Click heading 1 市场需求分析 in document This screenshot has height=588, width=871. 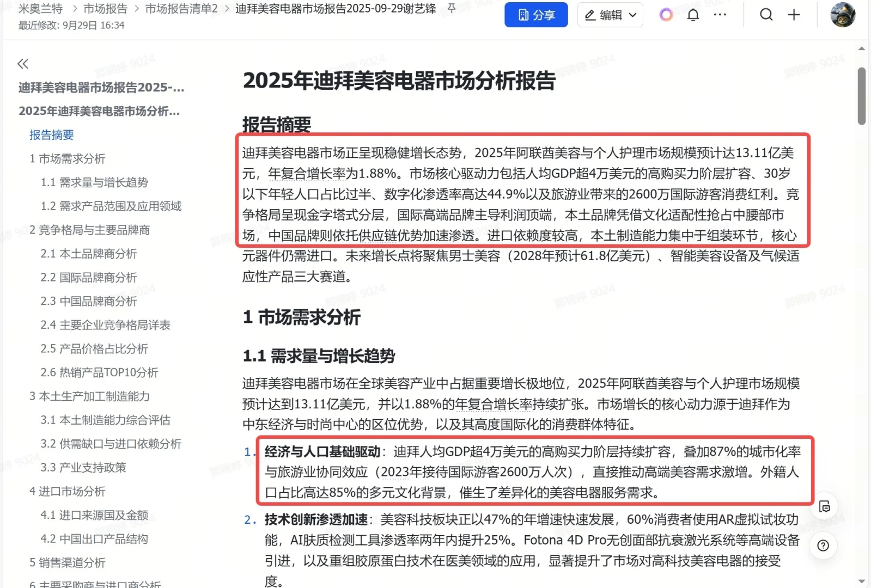pyautogui.click(x=302, y=317)
